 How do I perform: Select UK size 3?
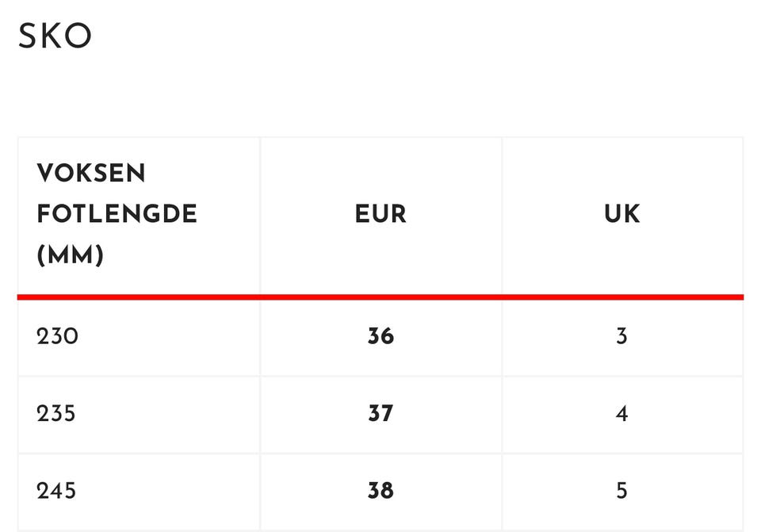coord(621,336)
